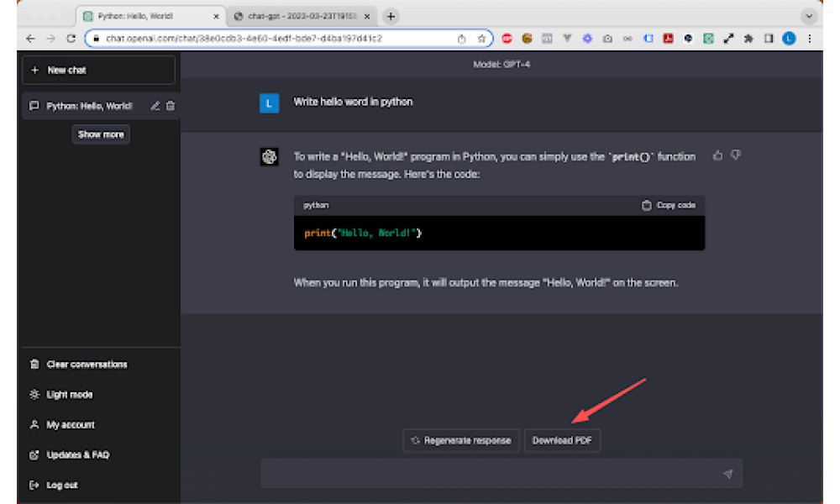This screenshot has height=504, width=840.
Task: Go forward with the browser forward arrow
Action: point(50,39)
